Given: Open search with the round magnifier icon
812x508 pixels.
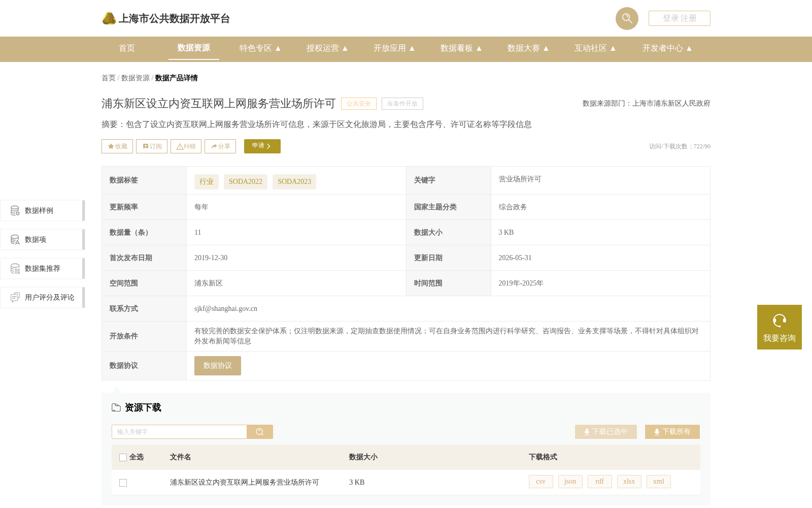Looking at the screenshot, I should click(627, 18).
